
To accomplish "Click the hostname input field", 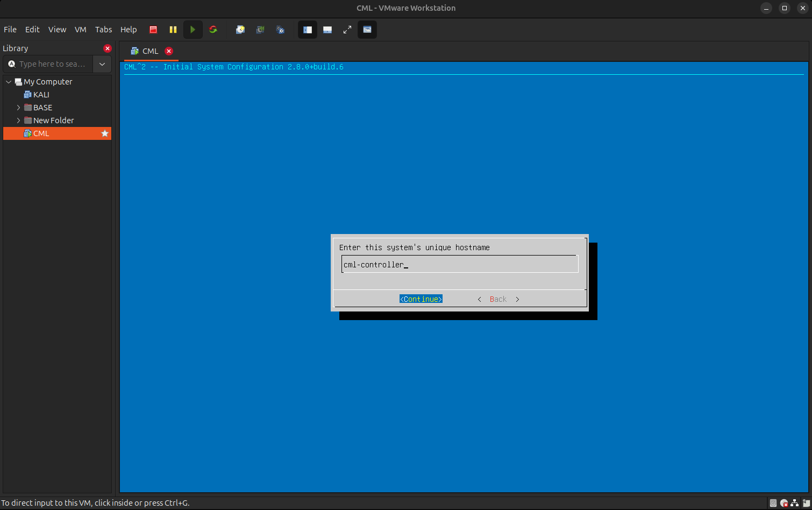I will click(460, 265).
